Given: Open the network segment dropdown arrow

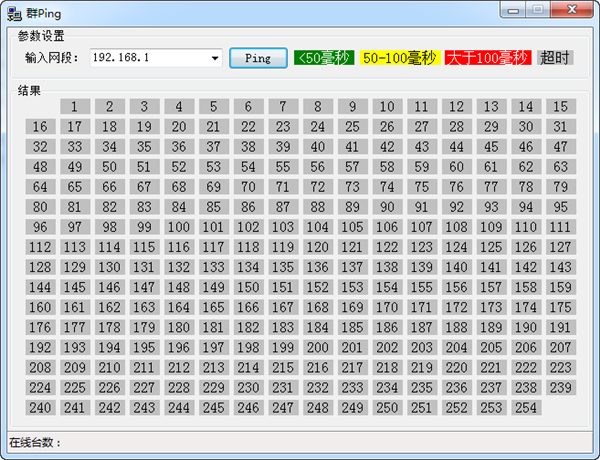Looking at the screenshot, I should [x=215, y=58].
